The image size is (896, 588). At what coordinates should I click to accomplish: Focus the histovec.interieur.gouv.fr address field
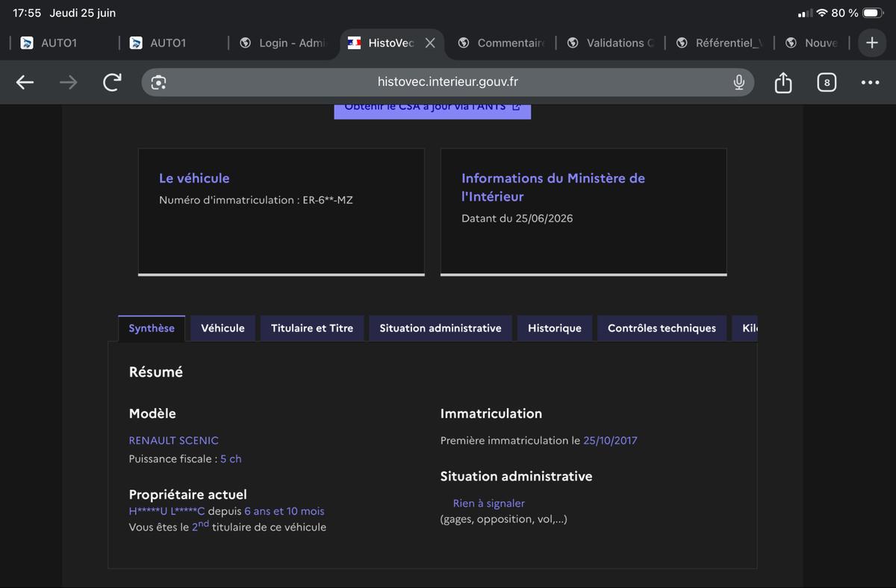[x=447, y=83]
